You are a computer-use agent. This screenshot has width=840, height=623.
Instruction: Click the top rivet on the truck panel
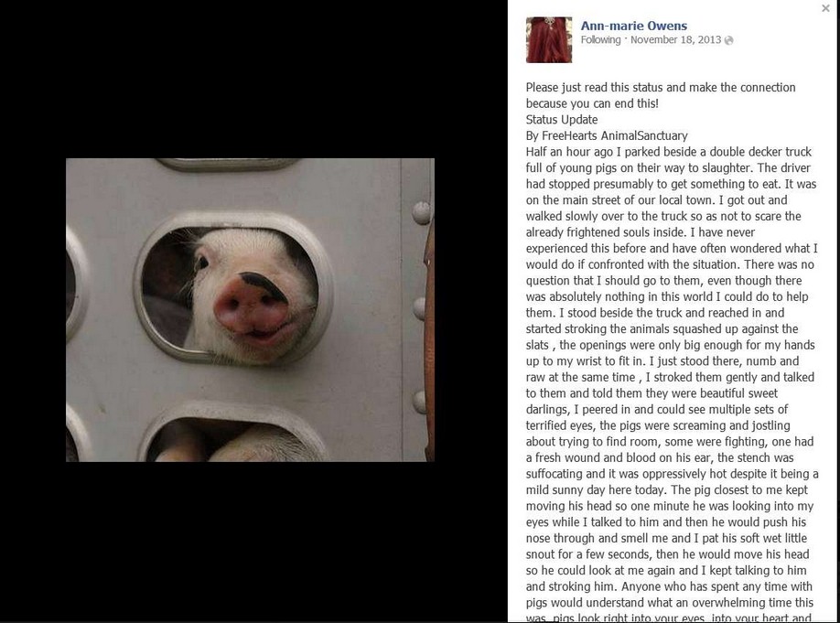tap(421, 212)
